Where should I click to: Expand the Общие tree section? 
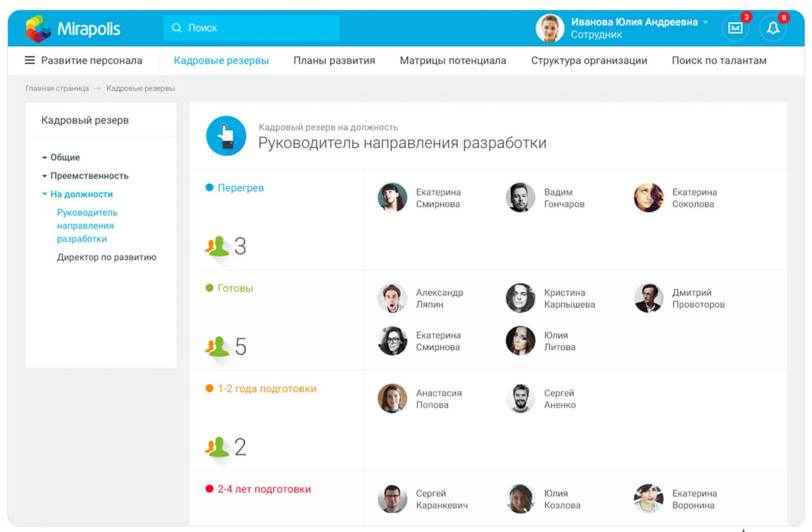coord(44,158)
